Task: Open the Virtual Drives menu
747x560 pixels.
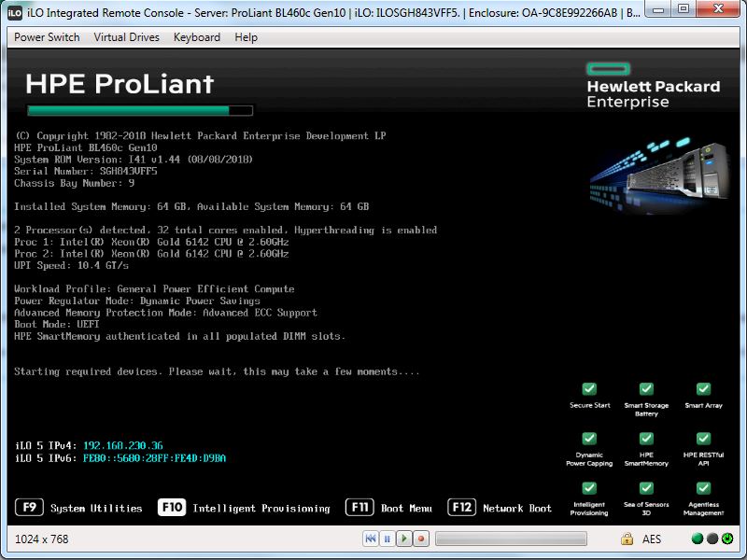Action: pos(126,37)
